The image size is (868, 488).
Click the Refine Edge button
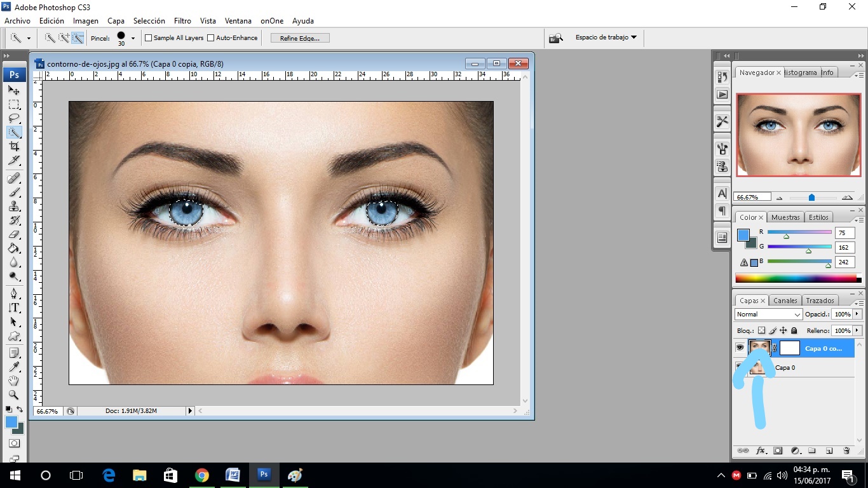point(300,38)
